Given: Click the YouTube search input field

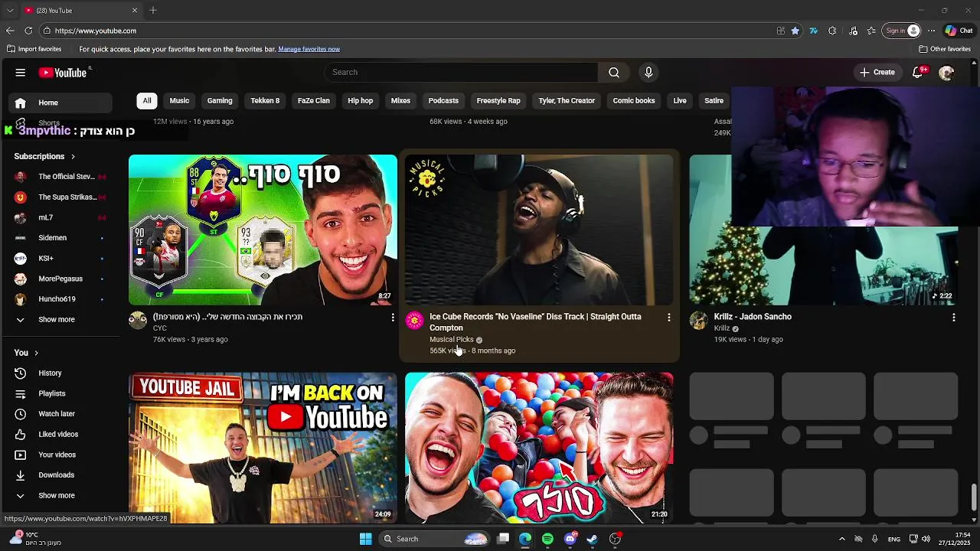Looking at the screenshot, I should [462, 72].
